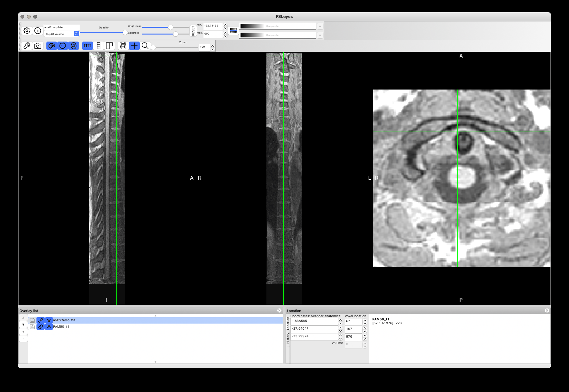569x392 pixels.
Task: Open the 3D/4D volume dropdown
Action: [x=76, y=33]
